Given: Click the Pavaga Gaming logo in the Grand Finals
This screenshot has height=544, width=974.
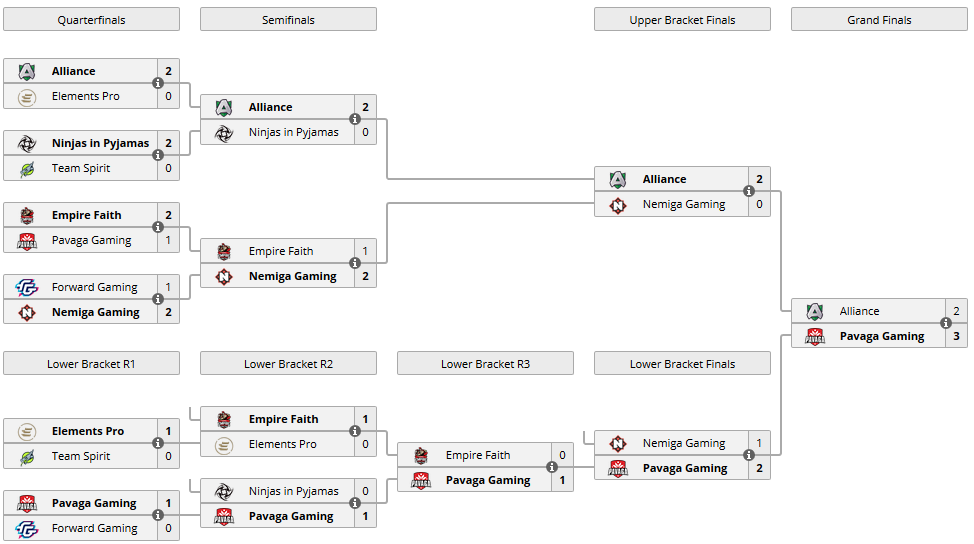Looking at the screenshot, I should 814,336.
